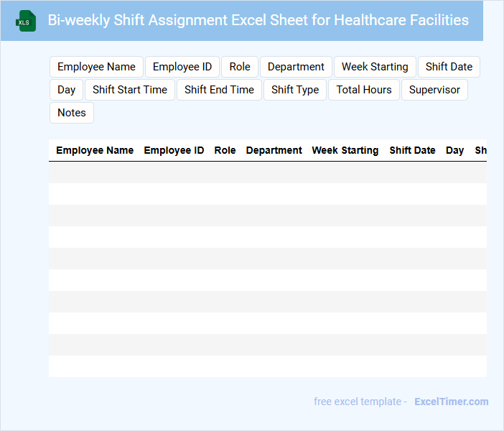Click the green XLS file icon
The width and height of the screenshot is (504, 431).
coord(26,21)
